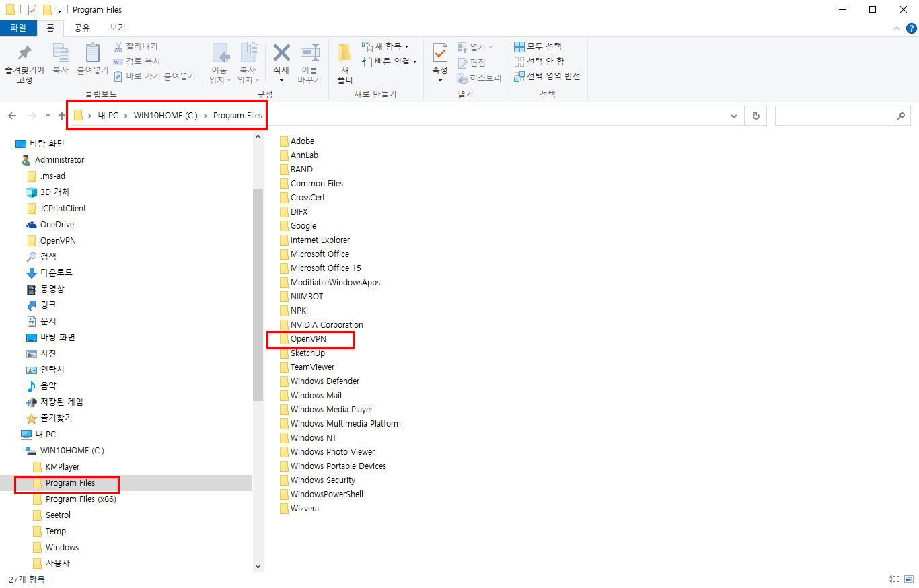Open Properties (속성) checkmark icon
Viewport: 919px width, 588px height.
tap(440, 53)
